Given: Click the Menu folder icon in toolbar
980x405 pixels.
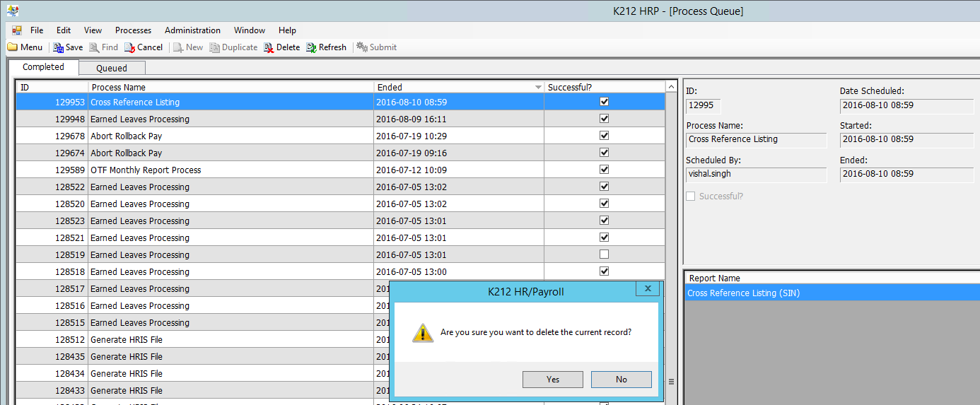Looking at the screenshot, I should pos(12,47).
